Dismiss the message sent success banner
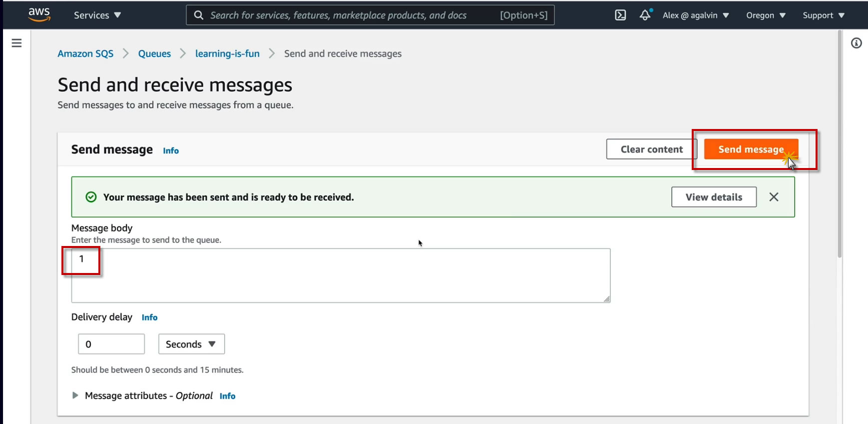This screenshot has height=424, width=868. [774, 197]
